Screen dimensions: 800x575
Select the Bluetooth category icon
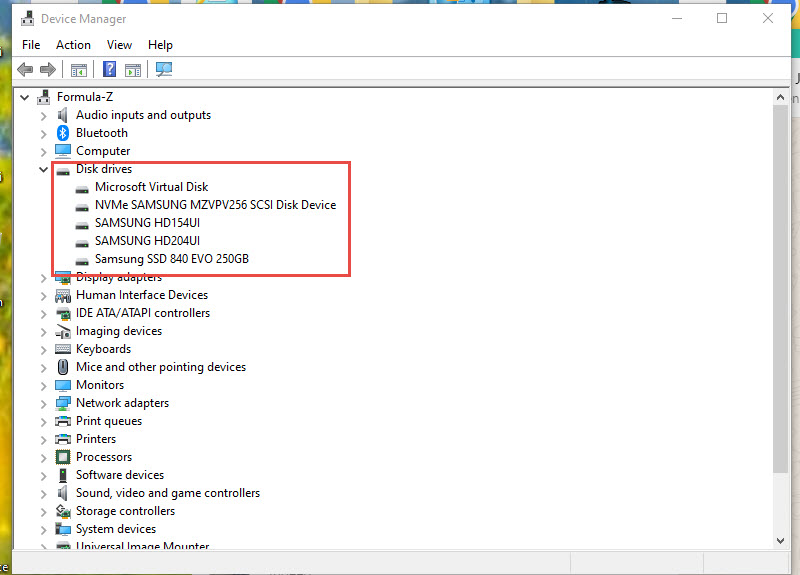click(63, 133)
